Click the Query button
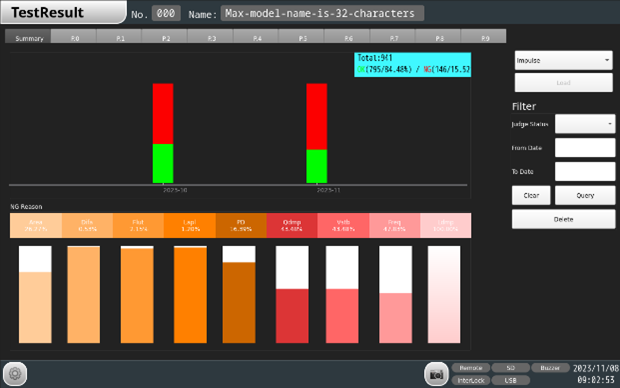 tap(585, 195)
